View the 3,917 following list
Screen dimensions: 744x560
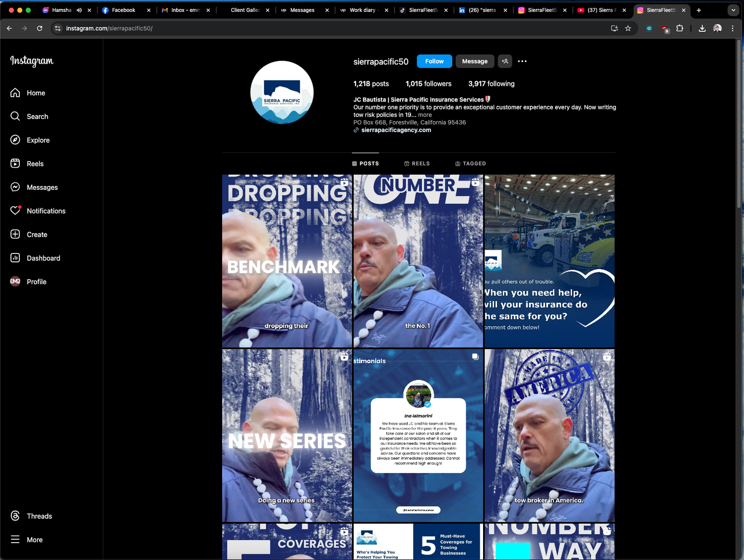pyautogui.click(x=492, y=84)
